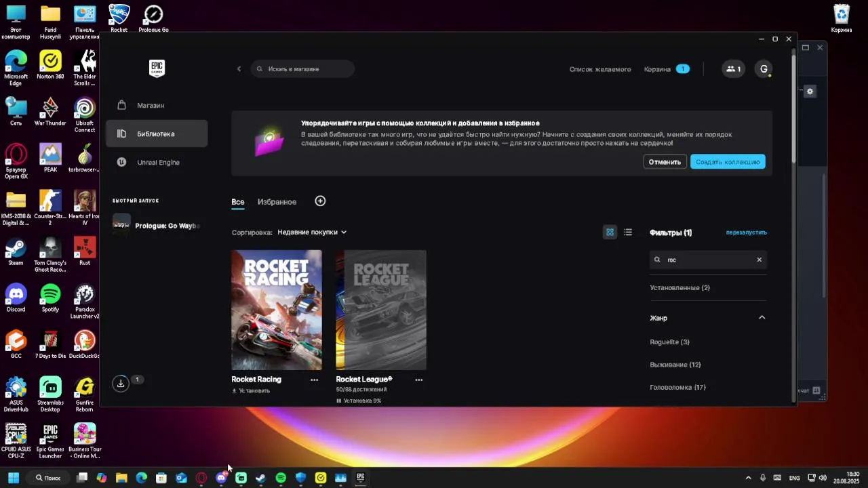Toggle the Установленные (2) filter
The height and width of the screenshot is (488, 868).
click(x=679, y=288)
